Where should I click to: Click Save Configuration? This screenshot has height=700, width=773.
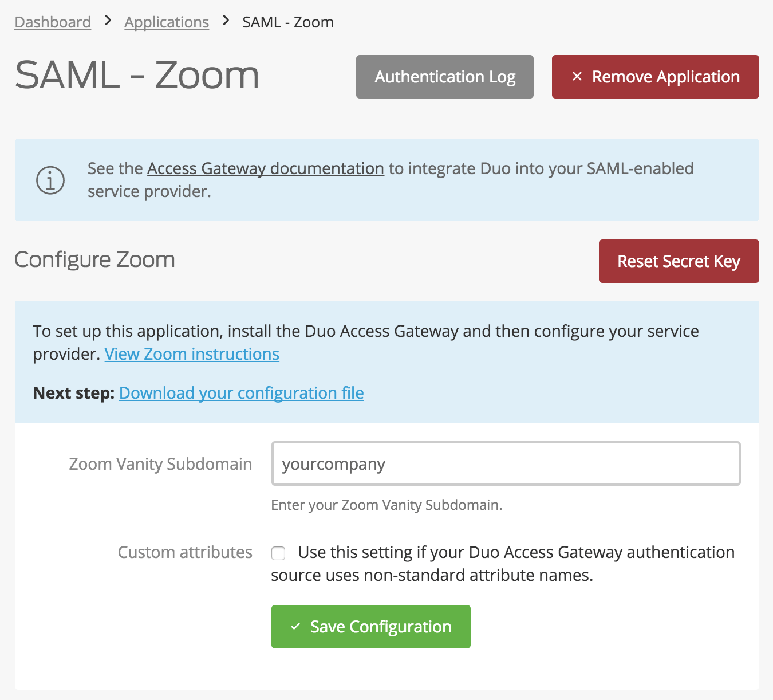point(370,627)
